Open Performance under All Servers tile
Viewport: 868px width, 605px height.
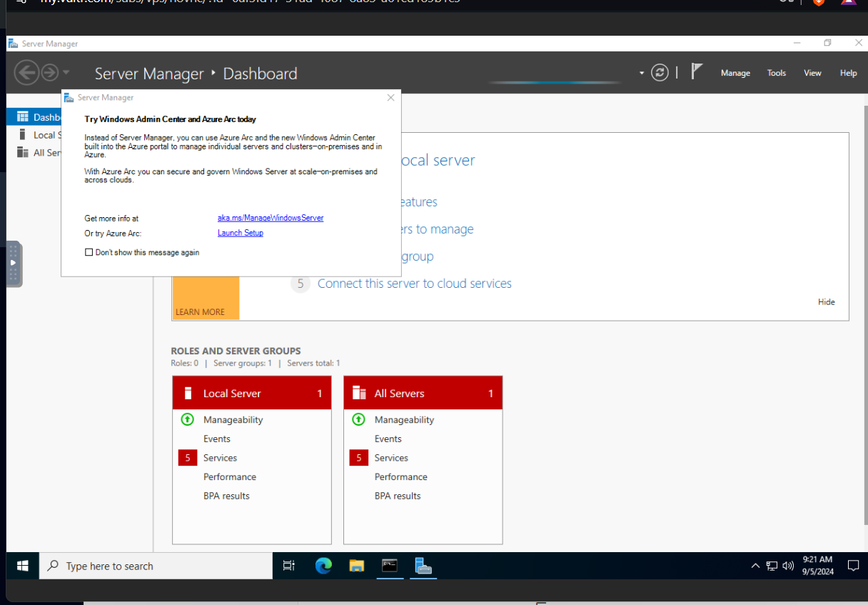[401, 477]
